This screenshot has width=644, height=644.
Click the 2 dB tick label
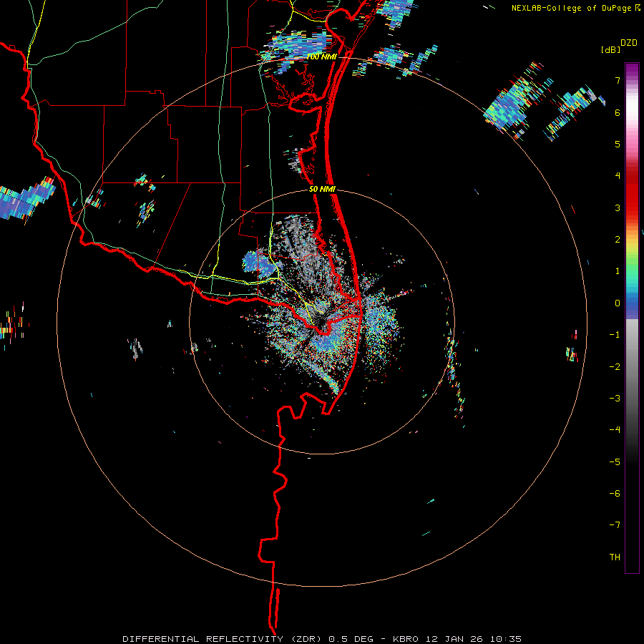coord(618,240)
